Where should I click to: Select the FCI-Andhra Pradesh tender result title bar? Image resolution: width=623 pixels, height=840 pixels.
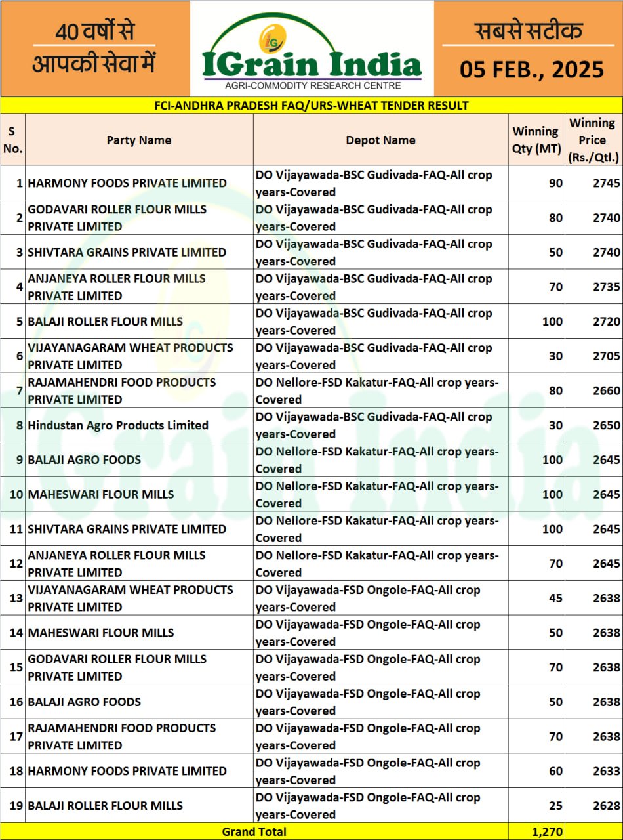[x=311, y=105]
